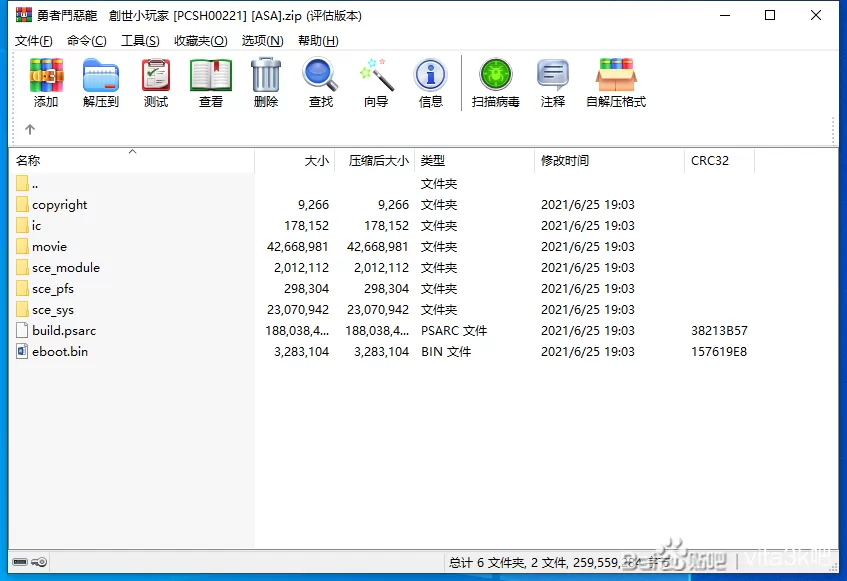Open the 帮助(H) menu
This screenshot has height=581, width=847.
[318, 40]
